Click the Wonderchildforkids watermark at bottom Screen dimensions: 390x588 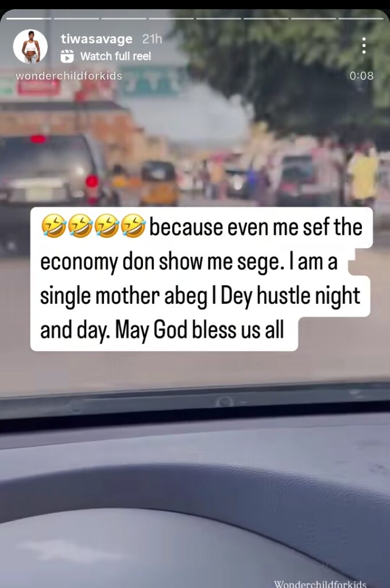point(320,583)
